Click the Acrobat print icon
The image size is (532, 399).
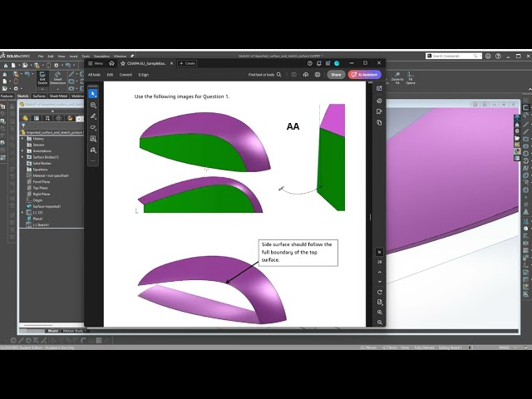tap(318, 75)
